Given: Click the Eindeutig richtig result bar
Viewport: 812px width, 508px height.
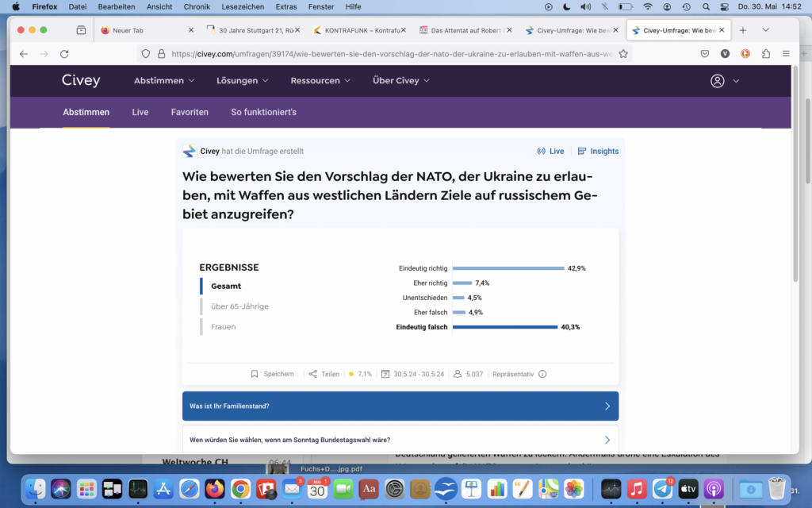Looking at the screenshot, I should click(507, 268).
